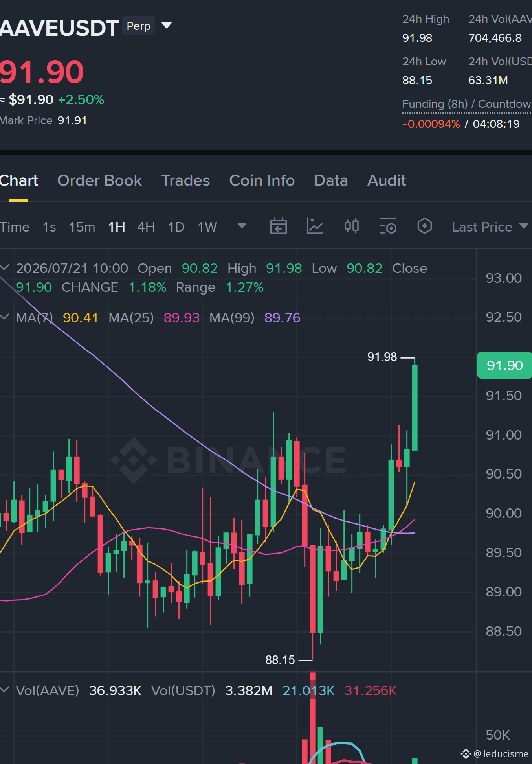Screen dimensions: 532x764
Task: Select the 1D interval
Action: click(x=176, y=227)
